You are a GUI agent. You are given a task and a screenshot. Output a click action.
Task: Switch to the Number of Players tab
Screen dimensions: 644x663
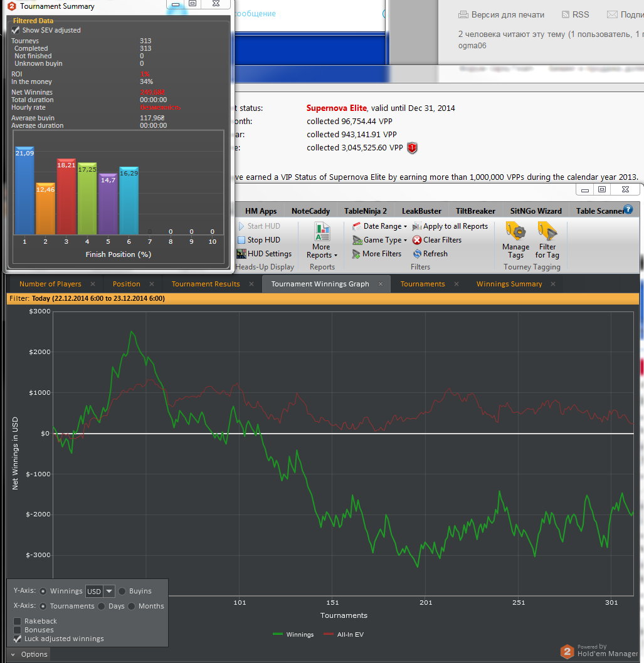click(x=50, y=284)
